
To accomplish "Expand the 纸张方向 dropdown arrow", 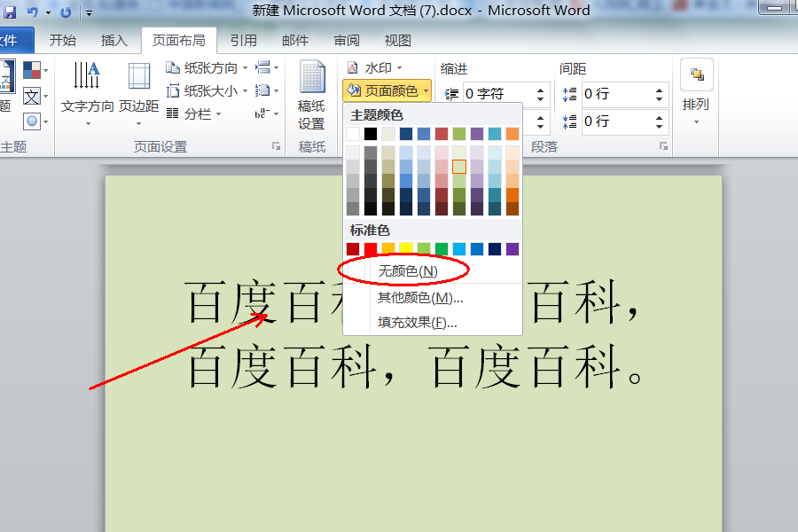I will (x=245, y=68).
